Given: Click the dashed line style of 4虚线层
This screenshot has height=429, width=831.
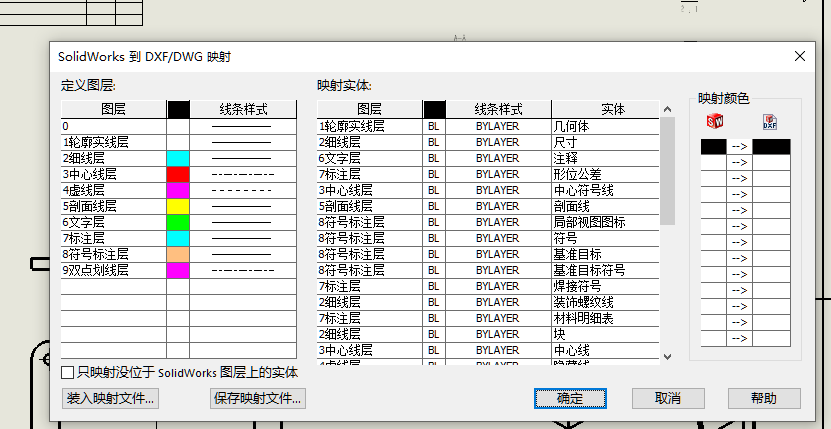Looking at the screenshot, I should click(243, 190).
